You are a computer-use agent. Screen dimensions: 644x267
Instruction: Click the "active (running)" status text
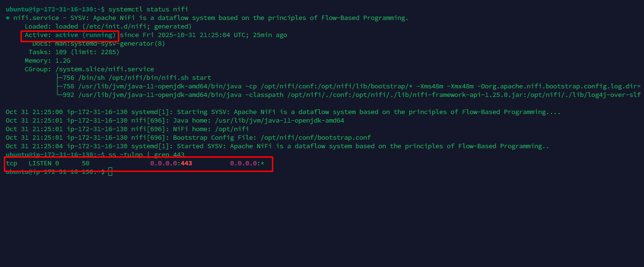pos(86,35)
